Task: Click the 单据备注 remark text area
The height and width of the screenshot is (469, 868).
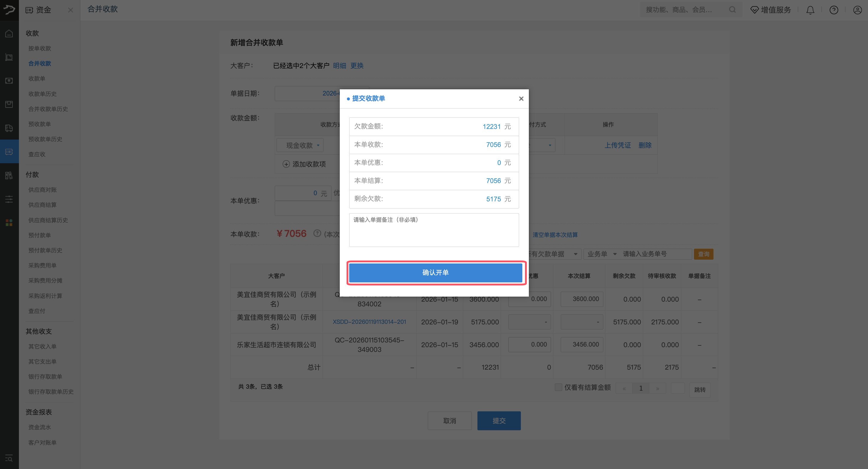Action: [434, 230]
